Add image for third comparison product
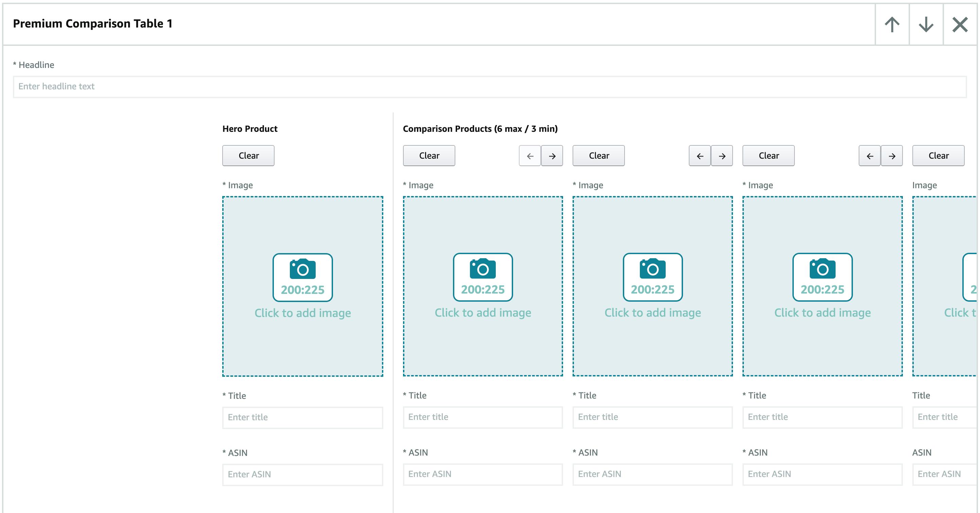Viewport: 980px width, 513px height. pos(822,286)
